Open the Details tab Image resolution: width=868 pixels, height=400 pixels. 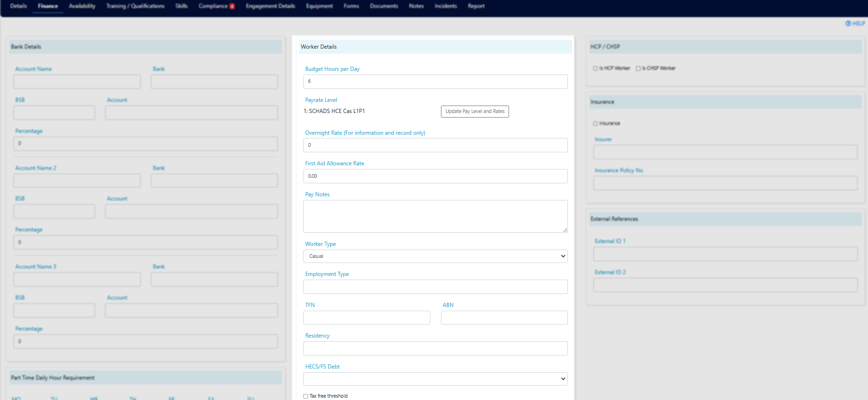[x=19, y=6]
